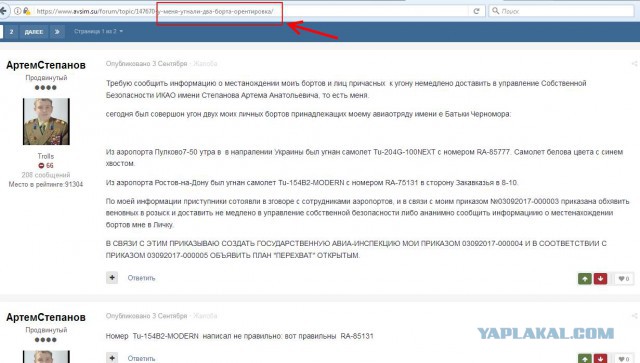Go to page 2 of topic
Image resolution: width=640 pixels, height=363 pixels.
pyautogui.click(x=11, y=31)
